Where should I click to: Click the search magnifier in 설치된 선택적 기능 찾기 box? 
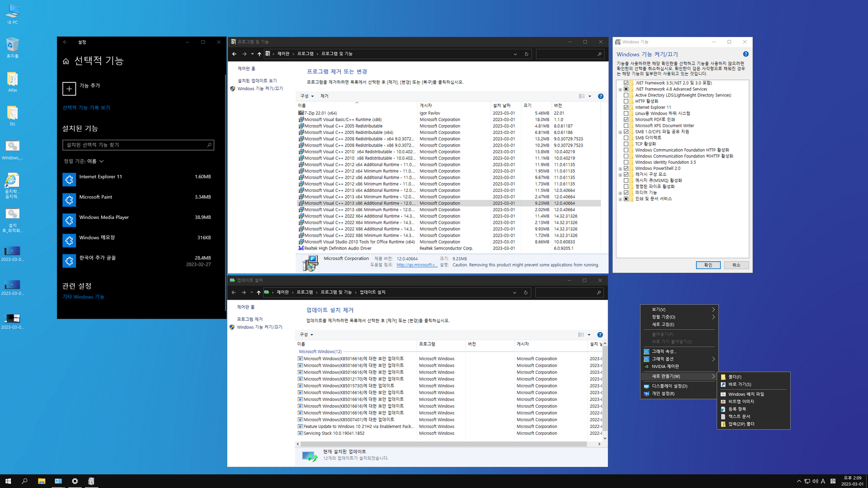(x=209, y=145)
